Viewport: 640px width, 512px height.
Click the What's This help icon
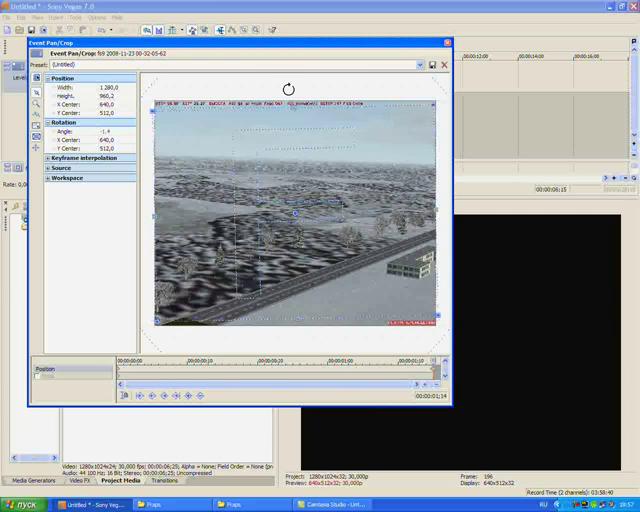tap(272, 30)
